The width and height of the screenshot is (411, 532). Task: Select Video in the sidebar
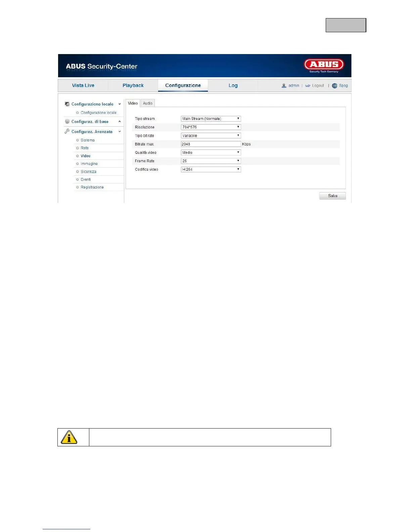coord(86,156)
